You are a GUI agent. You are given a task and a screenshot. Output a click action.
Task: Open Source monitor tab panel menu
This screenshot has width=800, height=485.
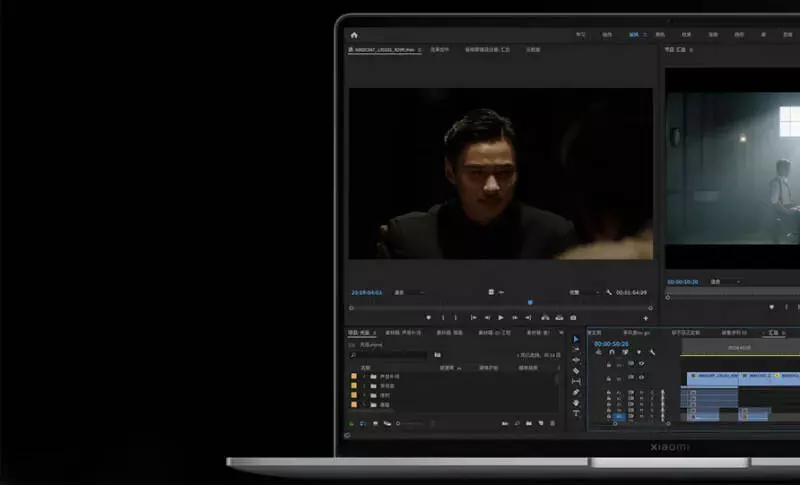419,50
